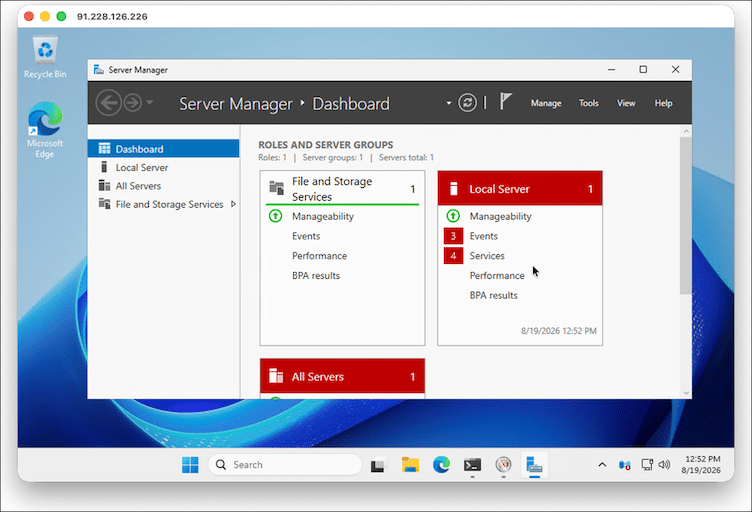Click BPA results in Local Server tile
Viewport: 752px width, 512px height.
494,295
